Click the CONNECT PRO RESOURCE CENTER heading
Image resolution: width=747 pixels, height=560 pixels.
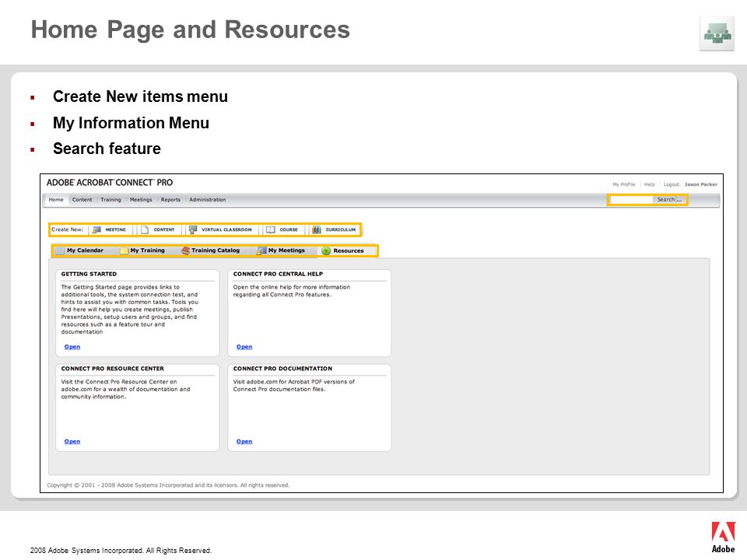pyautogui.click(x=112, y=369)
